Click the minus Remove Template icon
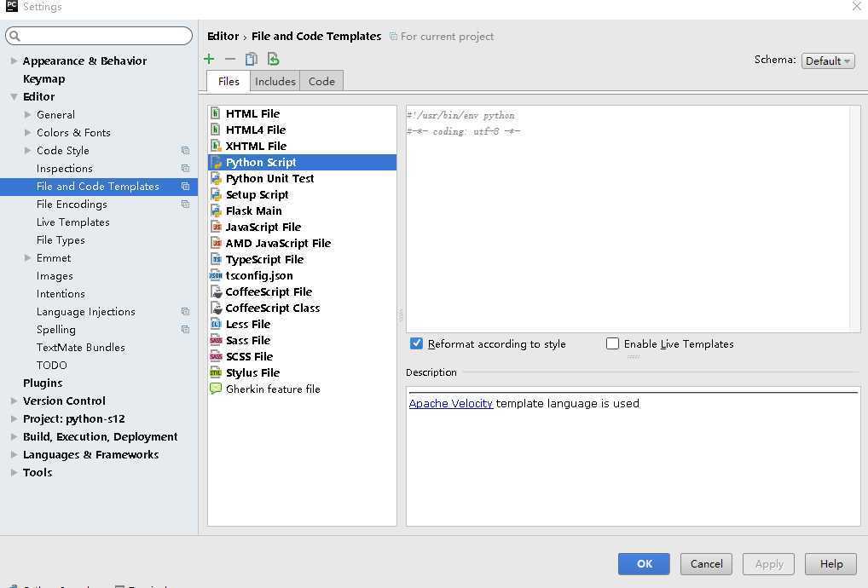Screen dimensions: 868x588 pos(229,59)
